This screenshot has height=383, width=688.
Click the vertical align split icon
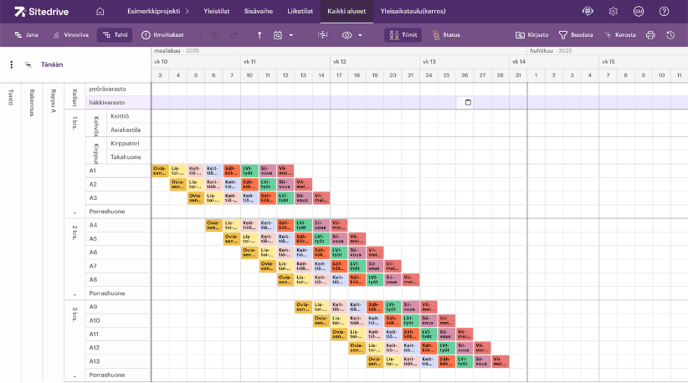pyautogui.click(x=322, y=35)
